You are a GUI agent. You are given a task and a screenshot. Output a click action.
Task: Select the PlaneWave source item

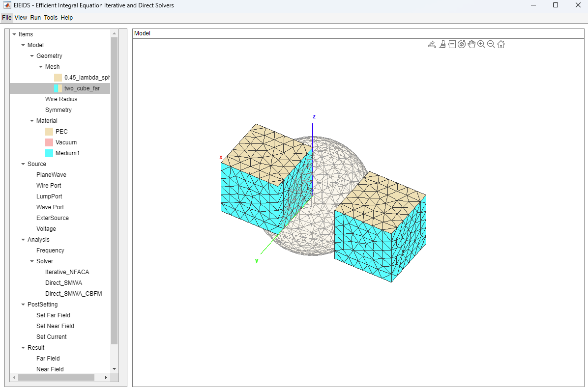(x=51, y=175)
